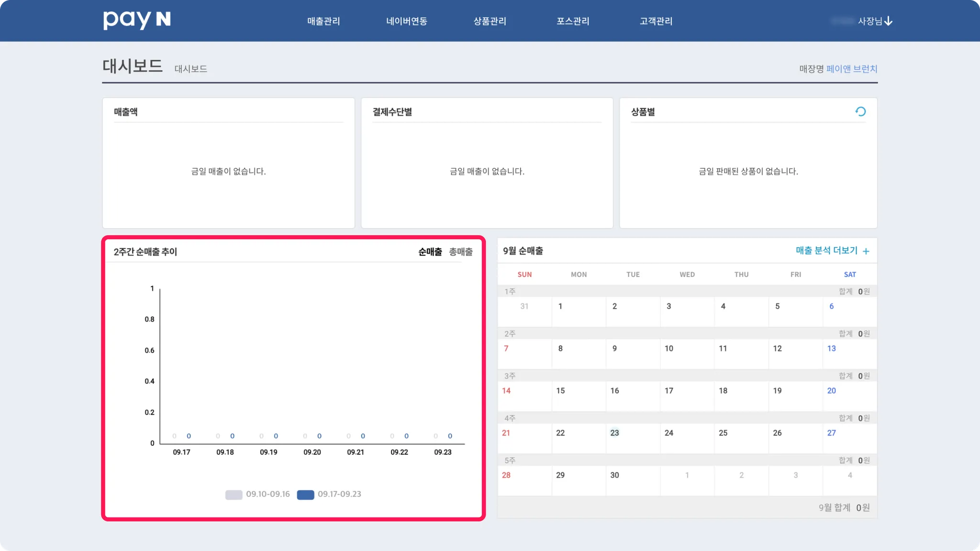Viewport: 980px width, 551px height.
Task: Open the 매출관리 menu
Action: point(323,21)
